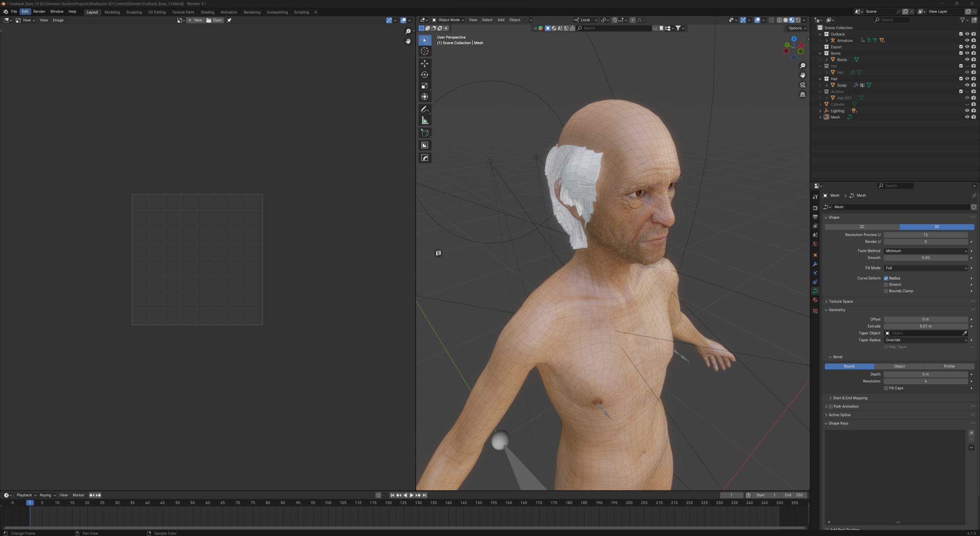Activate the Transform tool
980x536 pixels.
pyautogui.click(x=425, y=97)
